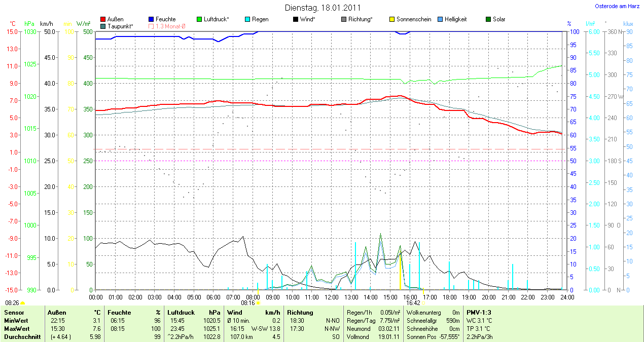Click the cyan Regen legend swatch
Screen dimensions: 644x342
point(247,19)
